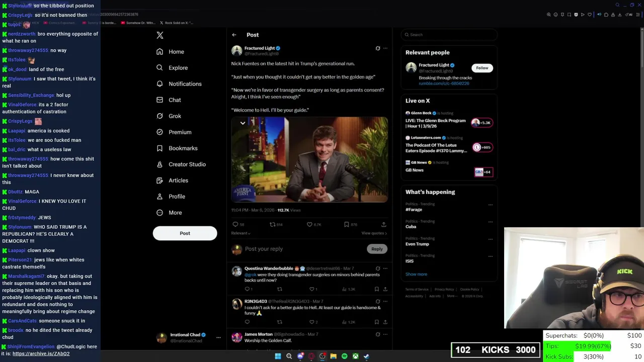The width and height of the screenshot is (644, 362).
Task: Bookmark Questina Wanderbubble's reply
Action: click(x=376, y=289)
